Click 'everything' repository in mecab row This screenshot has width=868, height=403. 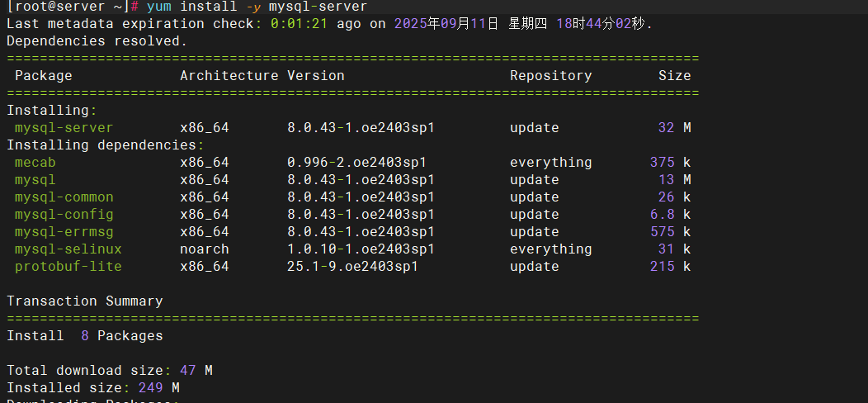pos(551,163)
